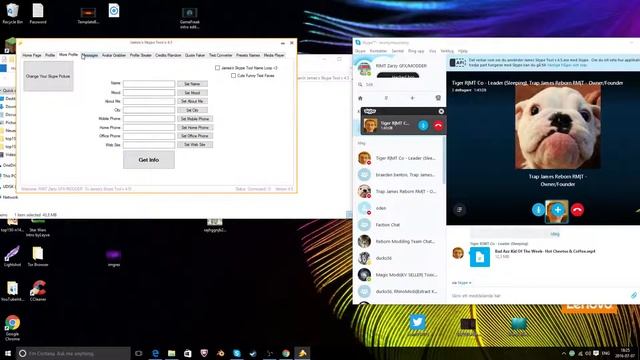Open the Hjälp menu in Skype
This screenshot has height=360, width=640.
coord(462,51)
